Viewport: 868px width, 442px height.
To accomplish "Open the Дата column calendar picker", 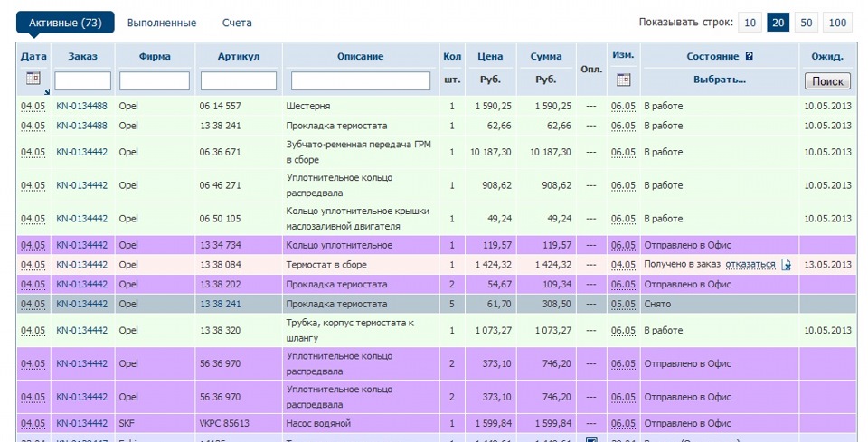I will tap(33, 80).
